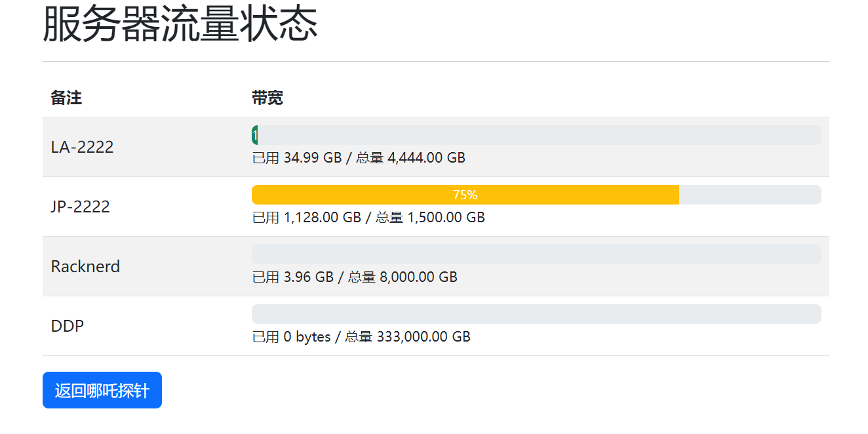Click the Racknerd bandwidth progress bar
The width and height of the screenshot is (868, 434).
[536, 254]
